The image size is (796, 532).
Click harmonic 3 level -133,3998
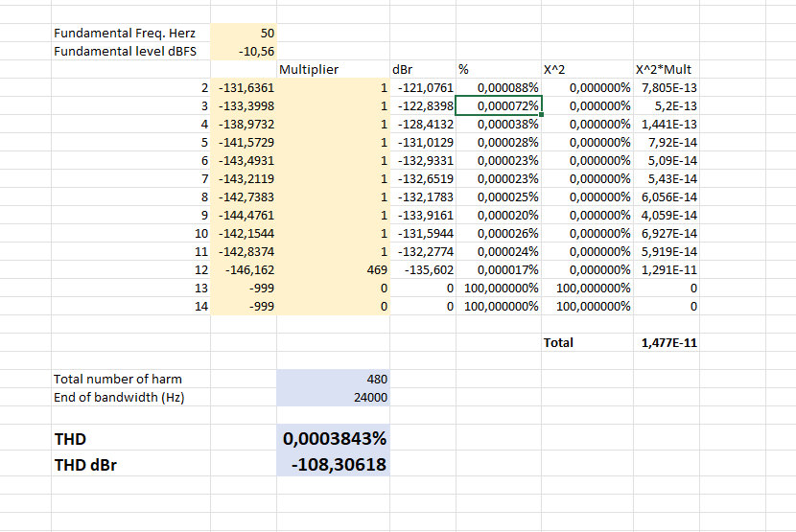[244, 106]
